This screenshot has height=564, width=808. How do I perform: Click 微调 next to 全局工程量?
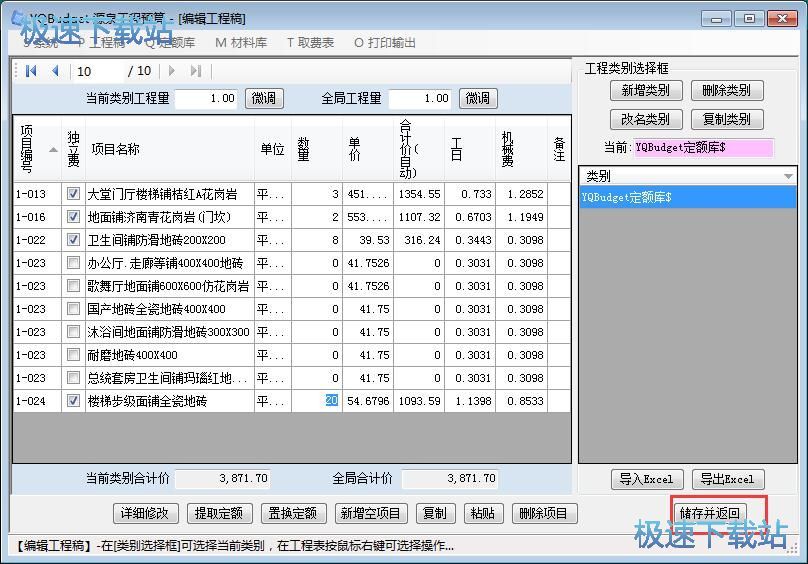(x=478, y=98)
